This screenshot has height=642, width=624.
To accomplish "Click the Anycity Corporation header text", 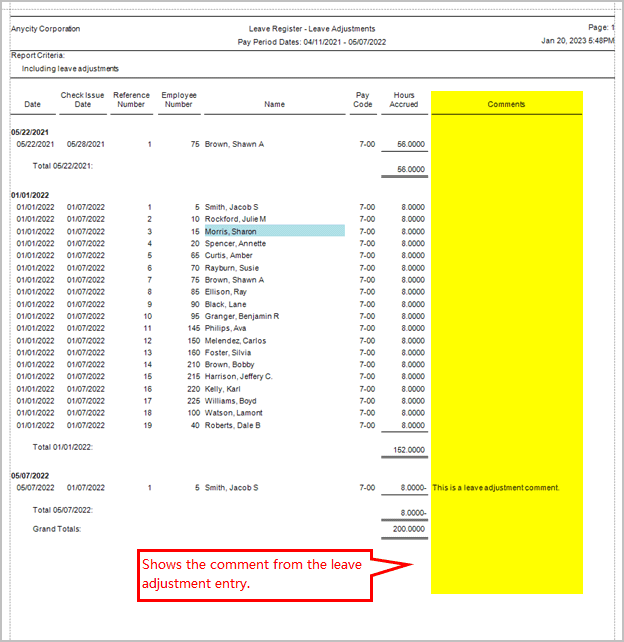I will coord(46,29).
